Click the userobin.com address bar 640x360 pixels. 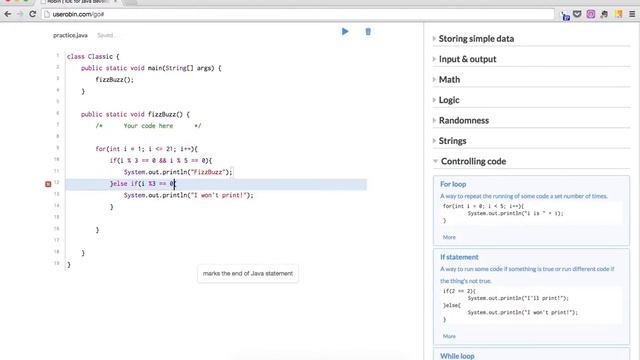298,14
